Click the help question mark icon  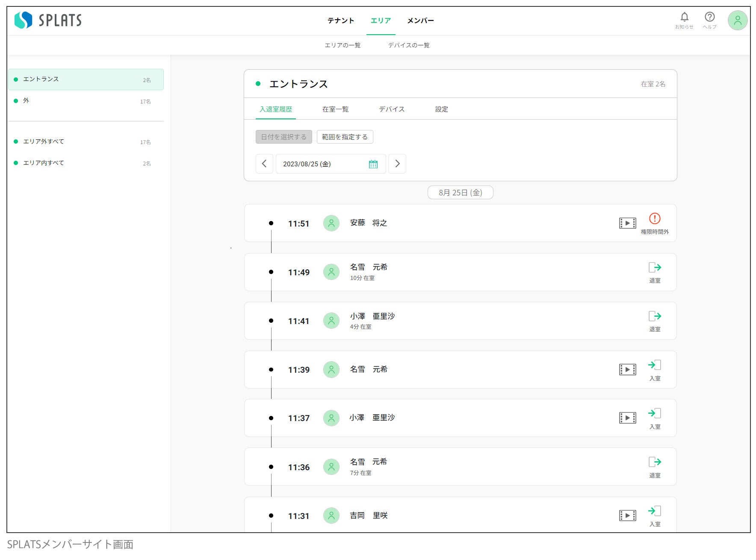[x=709, y=18]
